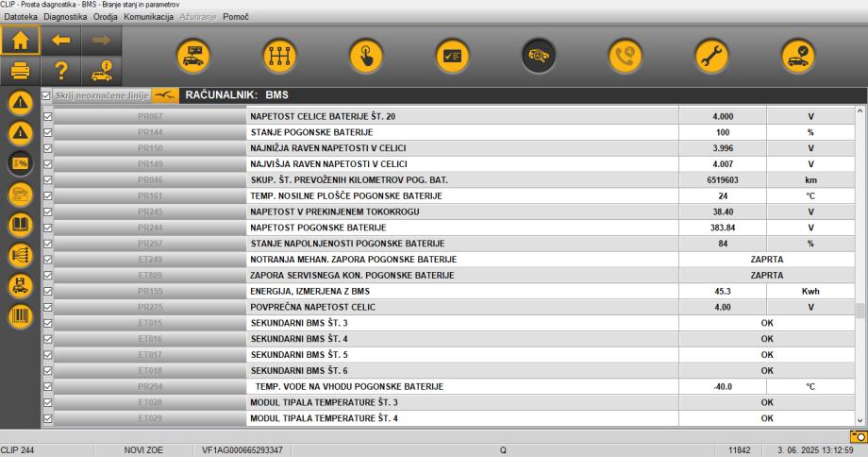Select SEKUNDARNI BMS ŠT. 5 label
This screenshot has width=868, height=457.
pos(299,354)
